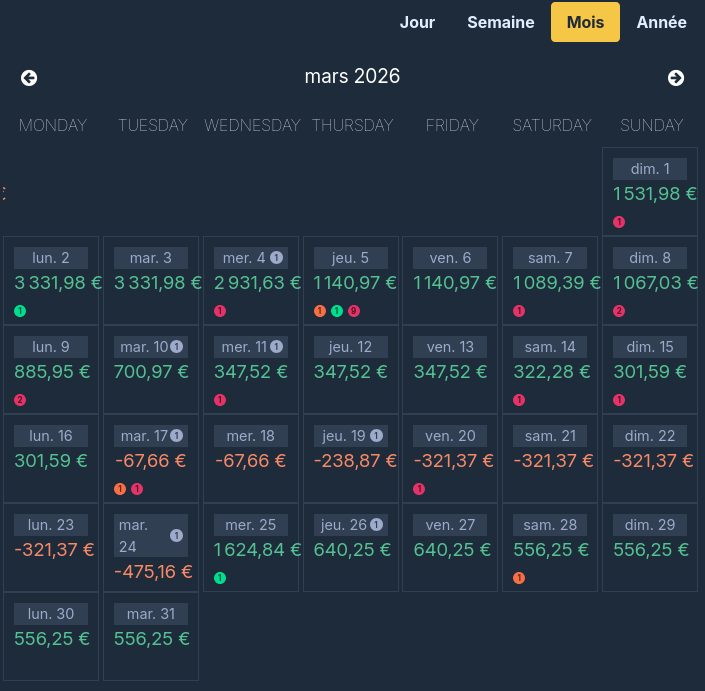Click the red badge on dim. 15
The height and width of the screenshot is (691, 705).
pyautogui.click(x=619, y=400)
